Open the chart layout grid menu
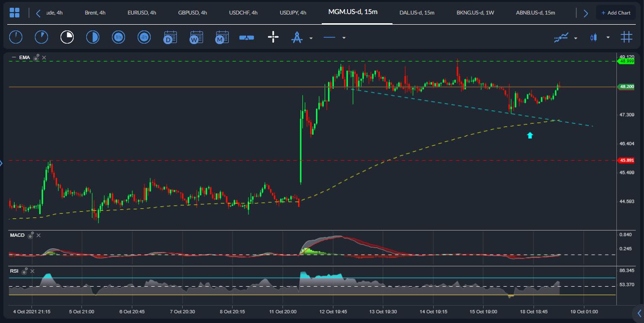Image resolution: width=644 pixels, height=323 pixels. click(15, 13)
